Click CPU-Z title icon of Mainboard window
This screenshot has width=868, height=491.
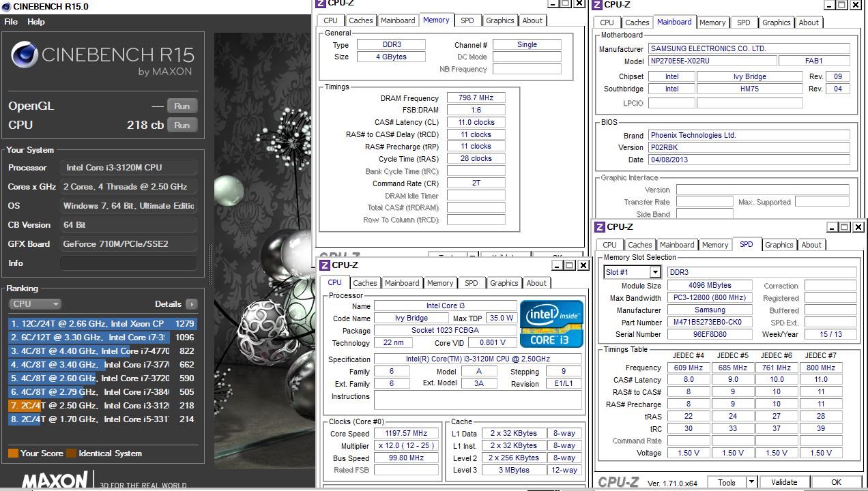pyautogui.click(x=598, y=5)
